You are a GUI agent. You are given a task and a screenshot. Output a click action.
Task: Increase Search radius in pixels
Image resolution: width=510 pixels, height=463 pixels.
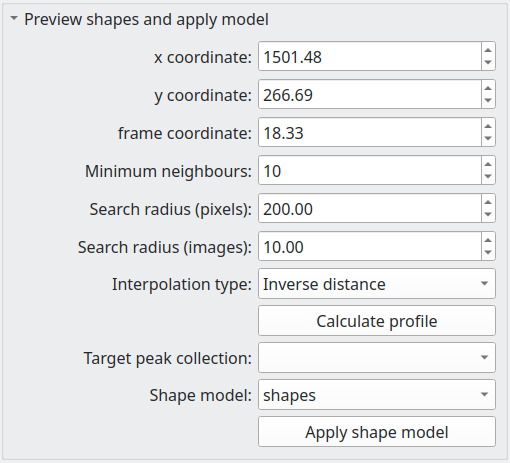click(488, 202)
